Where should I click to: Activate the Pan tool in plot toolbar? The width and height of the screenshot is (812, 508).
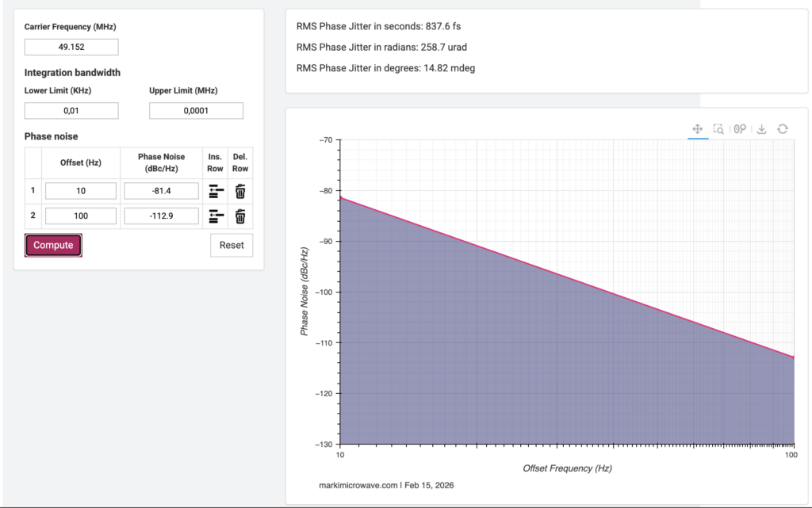tap(698, 129)
